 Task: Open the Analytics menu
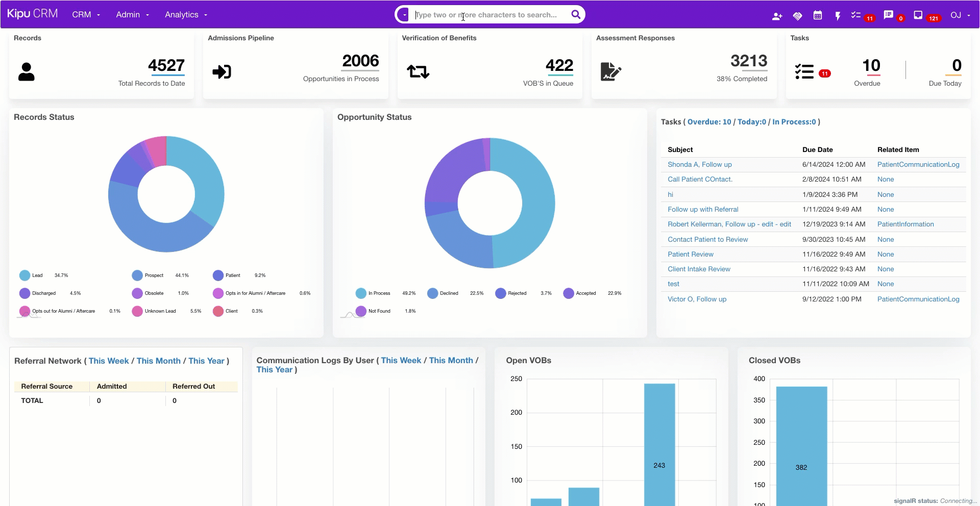point(186,15)
